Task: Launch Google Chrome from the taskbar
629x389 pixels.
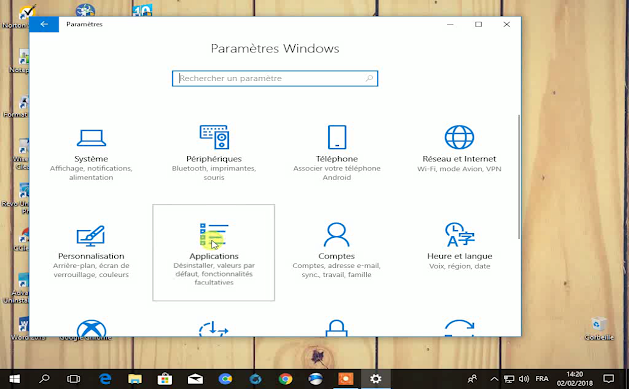Action: click(286, 379)
